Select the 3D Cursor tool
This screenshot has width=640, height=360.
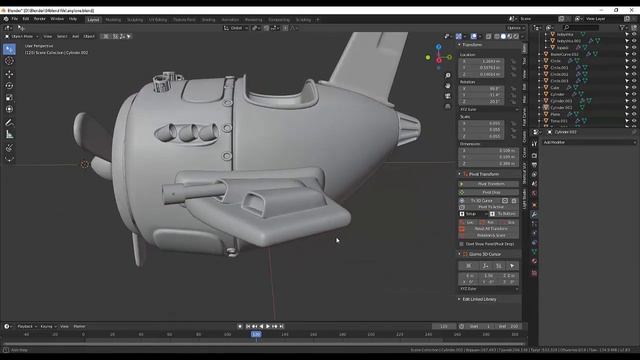coord(9,61)
